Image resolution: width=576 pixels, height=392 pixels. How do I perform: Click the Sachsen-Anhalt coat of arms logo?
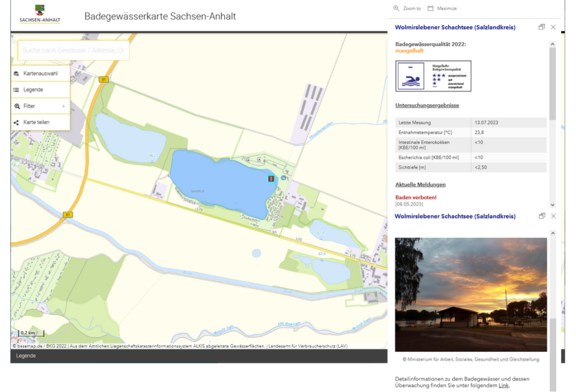(40, 14)
